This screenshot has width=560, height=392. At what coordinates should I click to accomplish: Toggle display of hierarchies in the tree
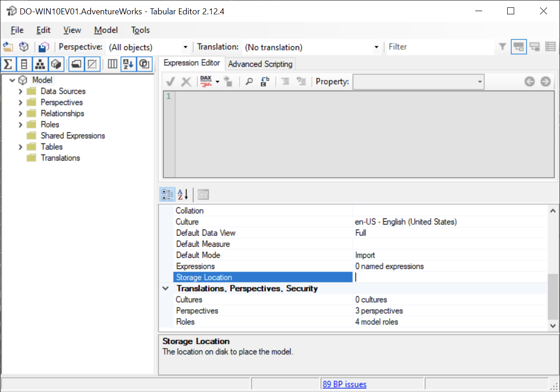point(40,64)
